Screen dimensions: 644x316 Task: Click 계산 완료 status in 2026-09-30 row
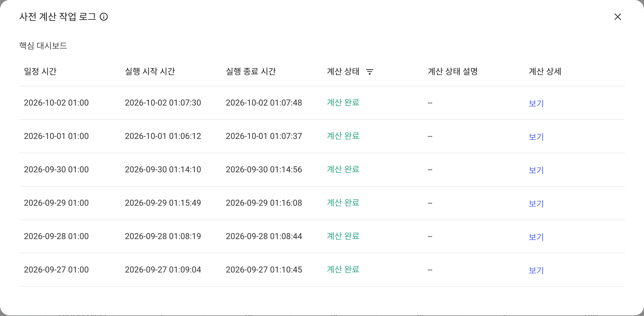343,169
